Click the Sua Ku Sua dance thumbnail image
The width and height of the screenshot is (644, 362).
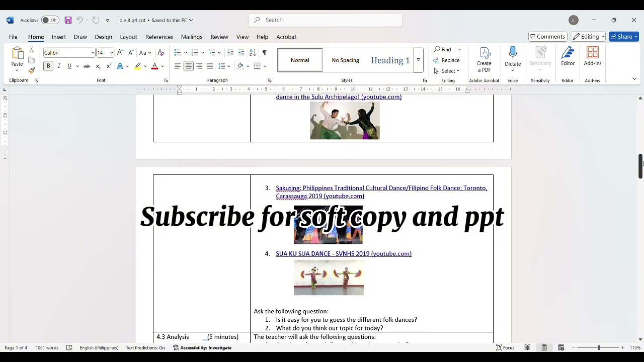click(x=329, y=278)
